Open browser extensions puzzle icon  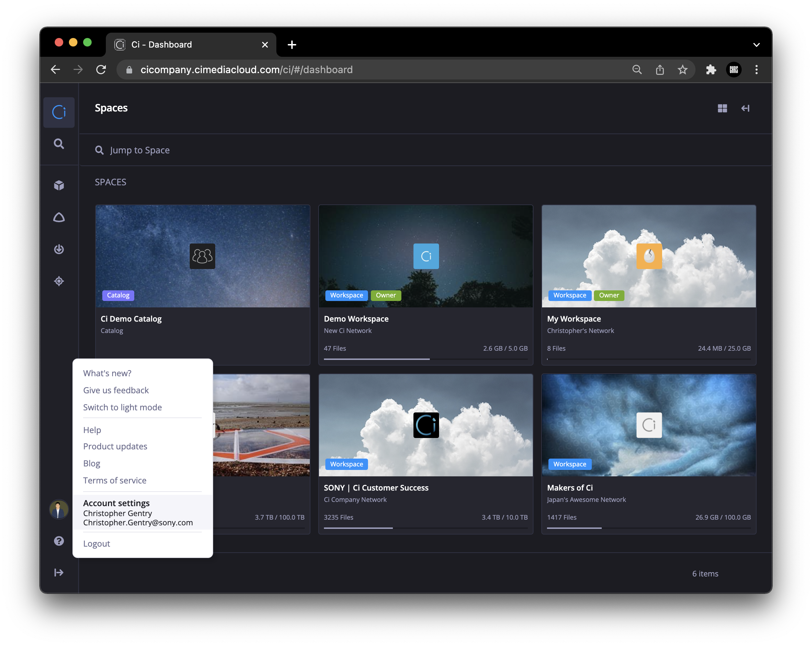click(711, 70)
